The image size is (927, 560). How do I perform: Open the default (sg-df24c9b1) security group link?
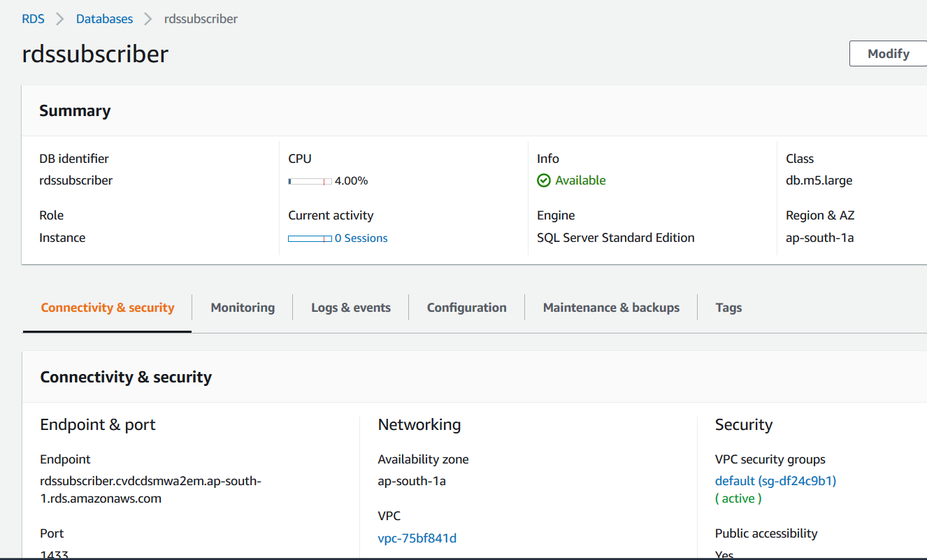(x=775, y=481)
